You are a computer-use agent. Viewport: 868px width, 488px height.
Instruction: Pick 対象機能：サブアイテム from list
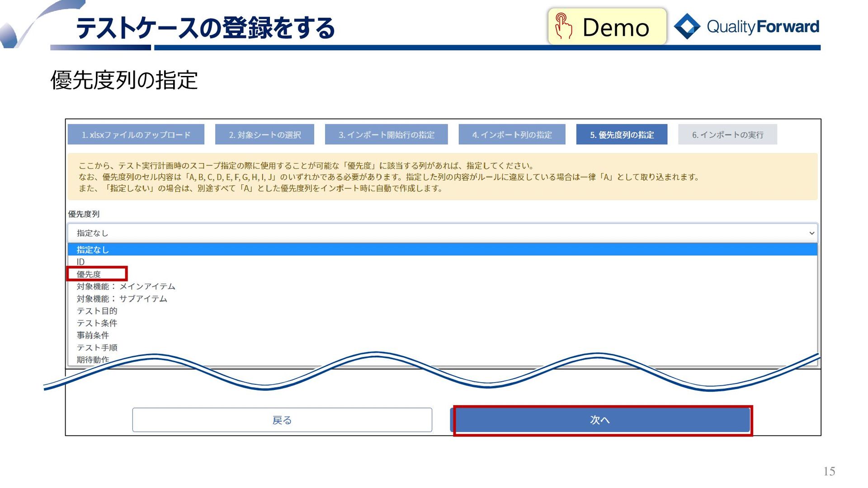(x=122, y=299)
